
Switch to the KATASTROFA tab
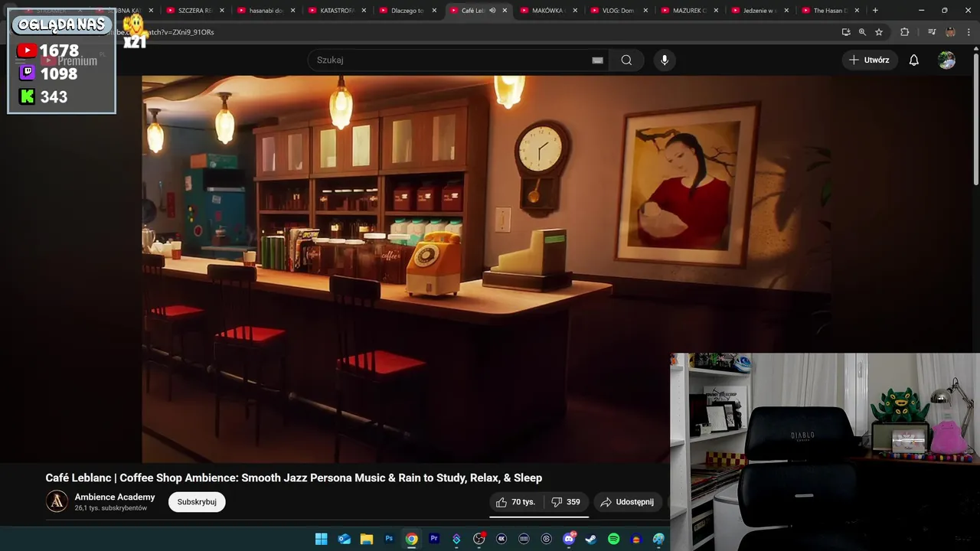pos(337,11)
